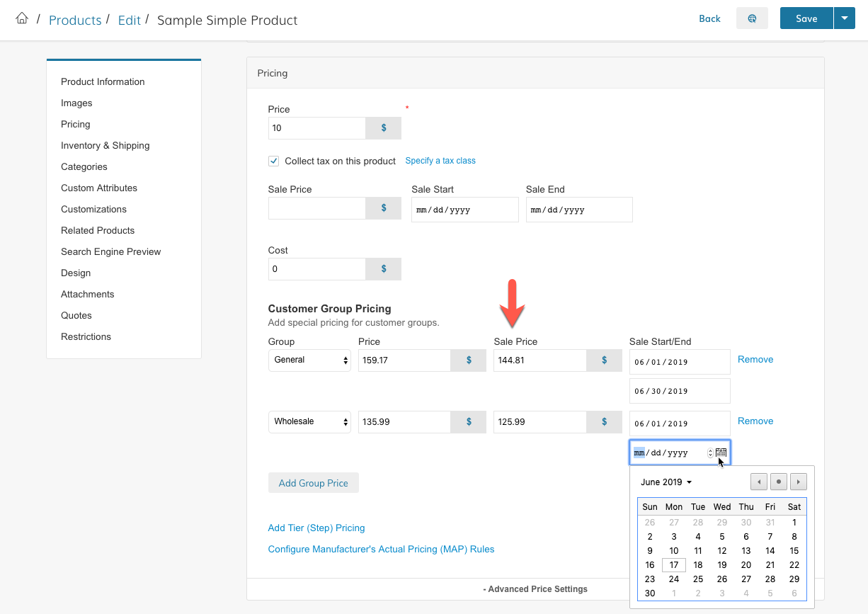Open Custom Attributes sidebar item
The height and width of the screenshot is (614, 868).
[99, 188]
